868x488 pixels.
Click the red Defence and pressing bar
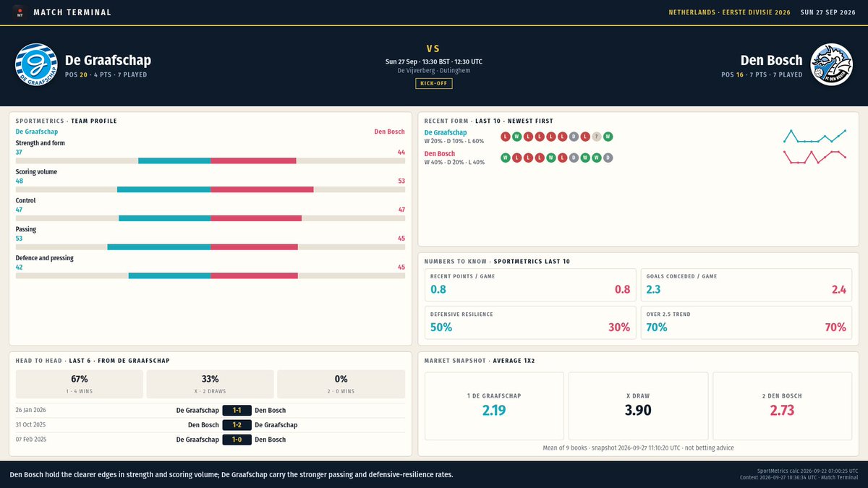[x=254, y=275]
